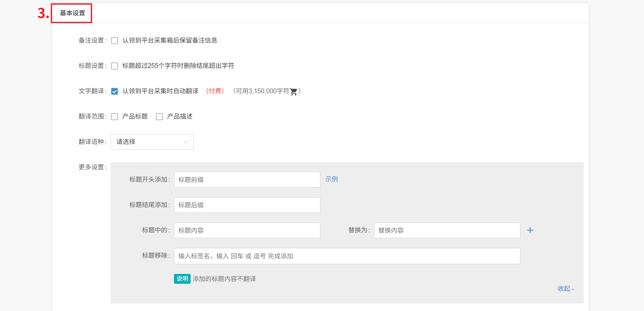Viewport: 644px width, 311px height.
Task: Uncheck the auto-translate on claim checkbox
Action: (114, 91)
